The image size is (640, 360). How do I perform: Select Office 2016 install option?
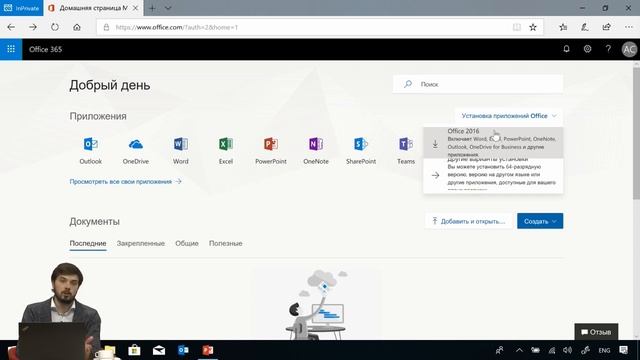click(493, 143)
